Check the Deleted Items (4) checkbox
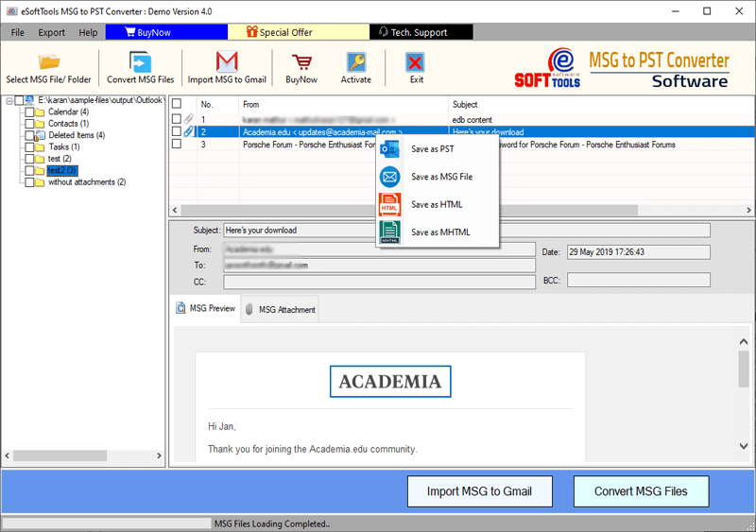 tap(29, 135)
